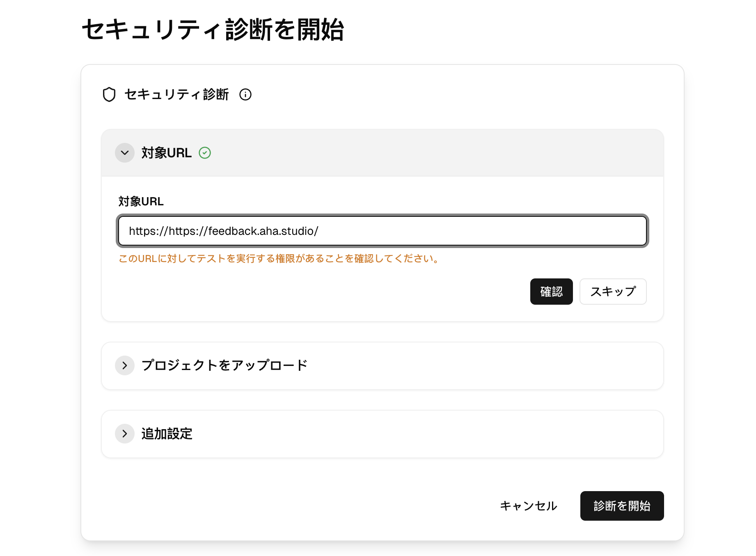Expand the 追加設定 chevron
The image size is (756, 556).
[x=125, y=434]
